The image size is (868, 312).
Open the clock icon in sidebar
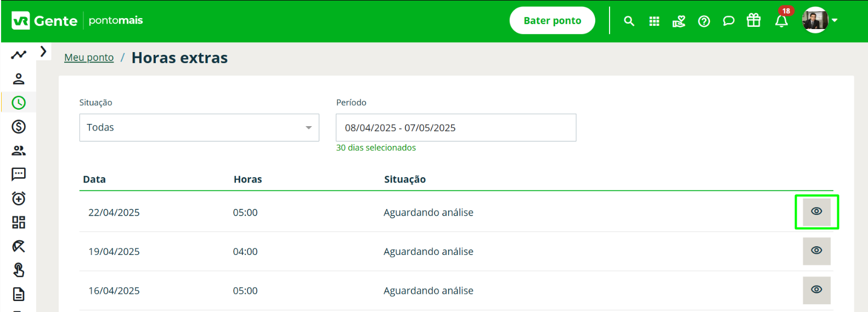click(19, 103)
